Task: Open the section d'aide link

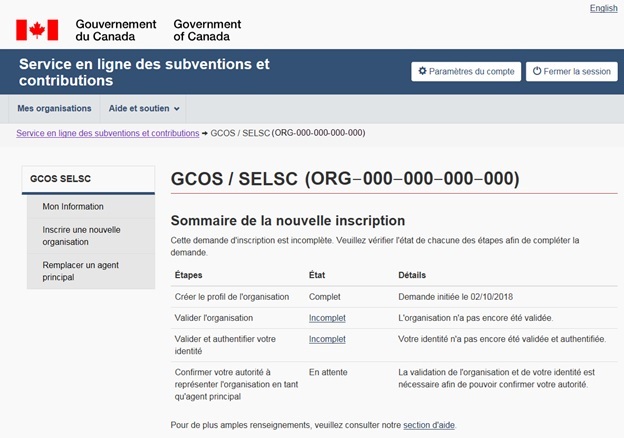Action: [428, 425]
